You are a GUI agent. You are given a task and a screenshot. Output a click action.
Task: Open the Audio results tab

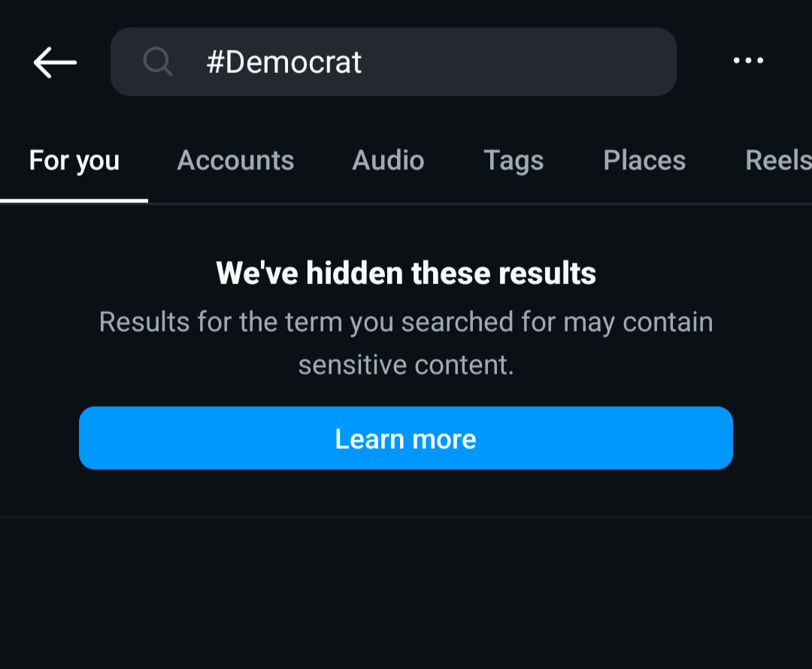(389, 161)
